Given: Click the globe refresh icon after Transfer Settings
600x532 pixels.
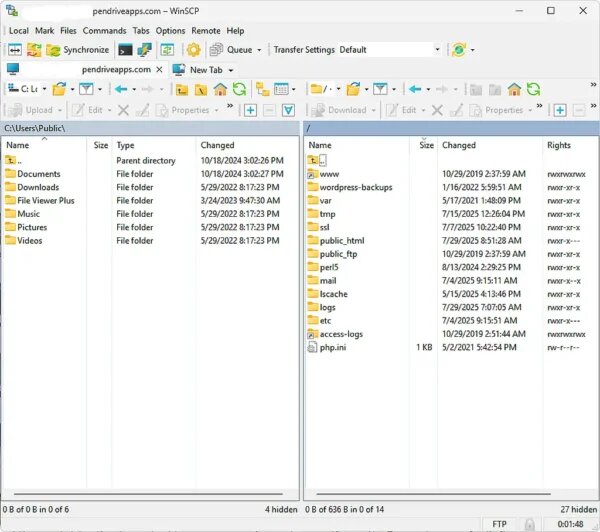Looking at the screenshot, I should pos(459,50).
